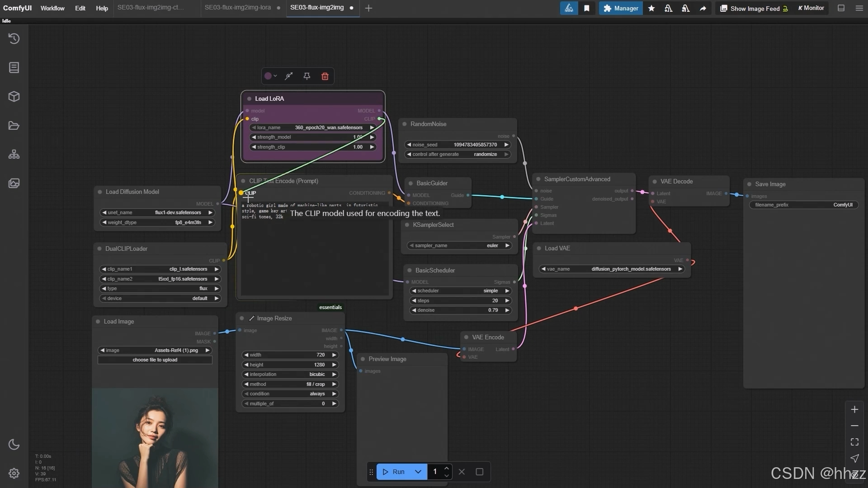Open the workflows folder sidebar icon

point(14,126)
